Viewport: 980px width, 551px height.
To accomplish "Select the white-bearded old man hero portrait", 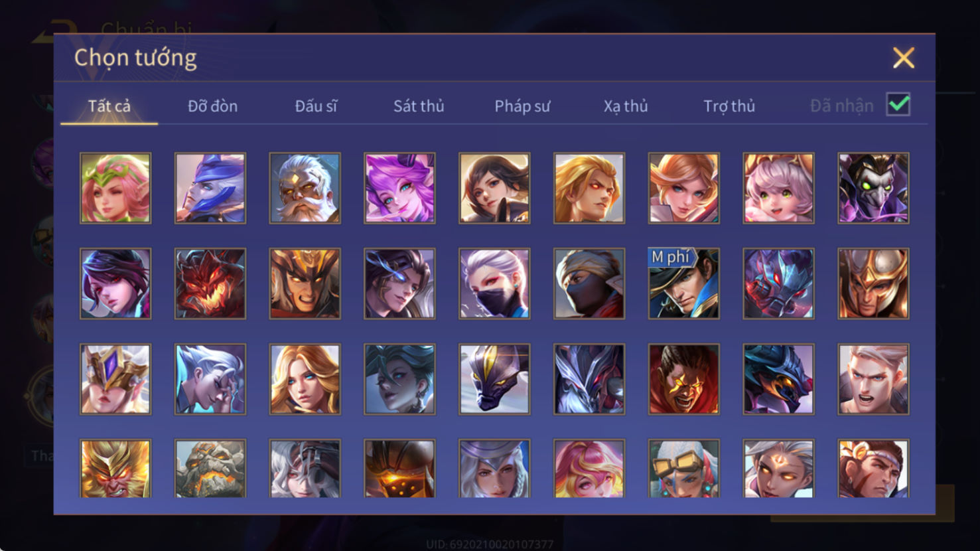I will point(305,188).
